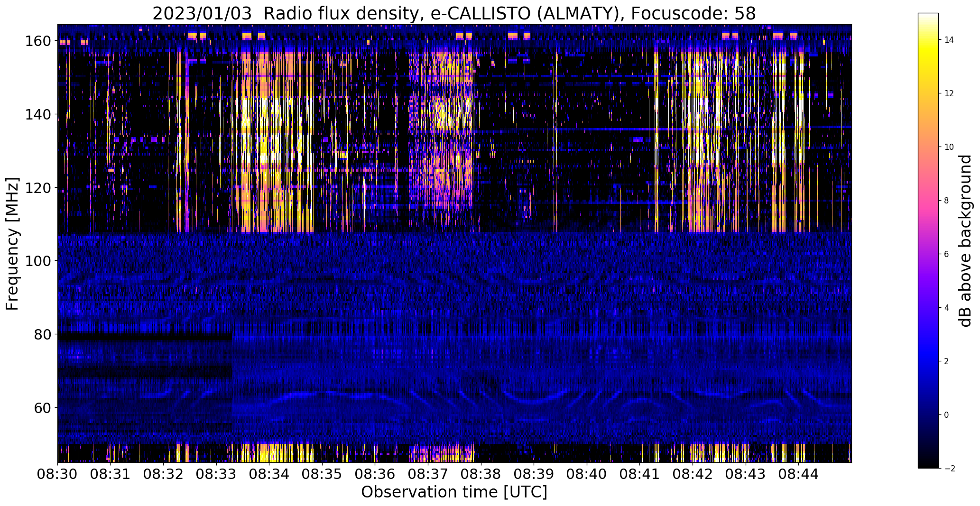Click the colorbar tick value 0
The width and height of the screenshot is (980, 506).
(947, 415)
